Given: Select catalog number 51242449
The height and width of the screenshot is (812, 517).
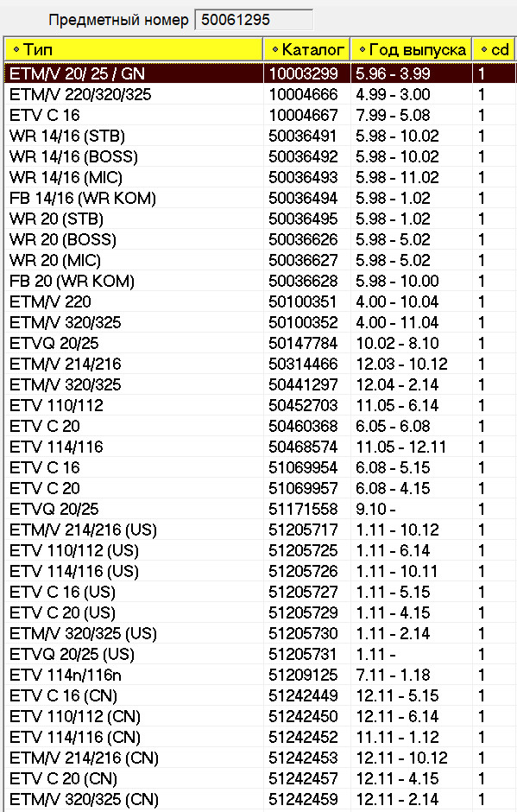Looking at the screenshot, I should (303, 695).
